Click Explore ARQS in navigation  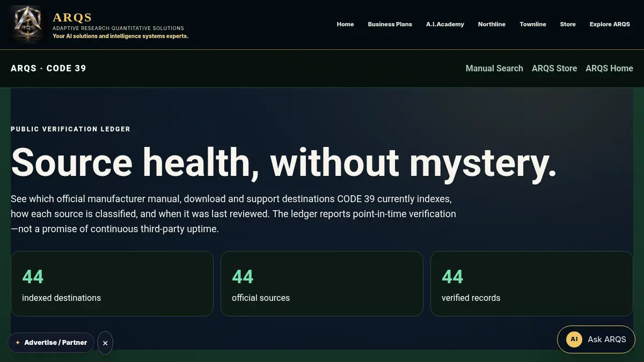tap(610, 24)
